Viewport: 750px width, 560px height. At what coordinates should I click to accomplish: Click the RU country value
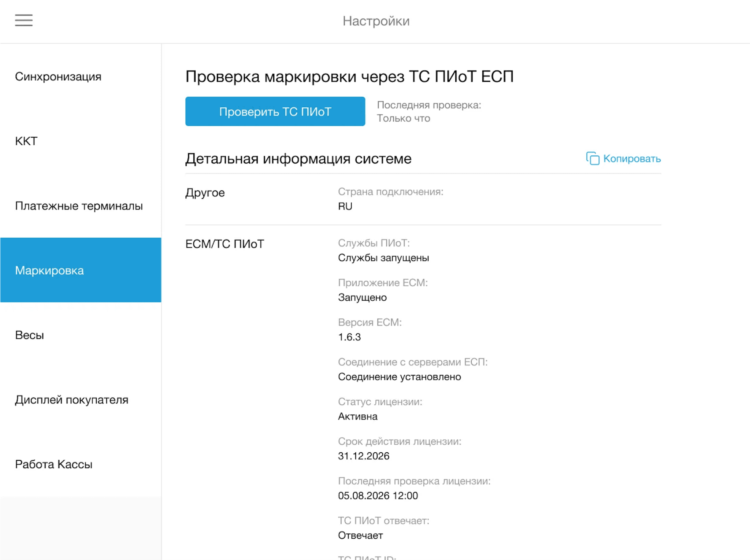[x=345, y=206]
